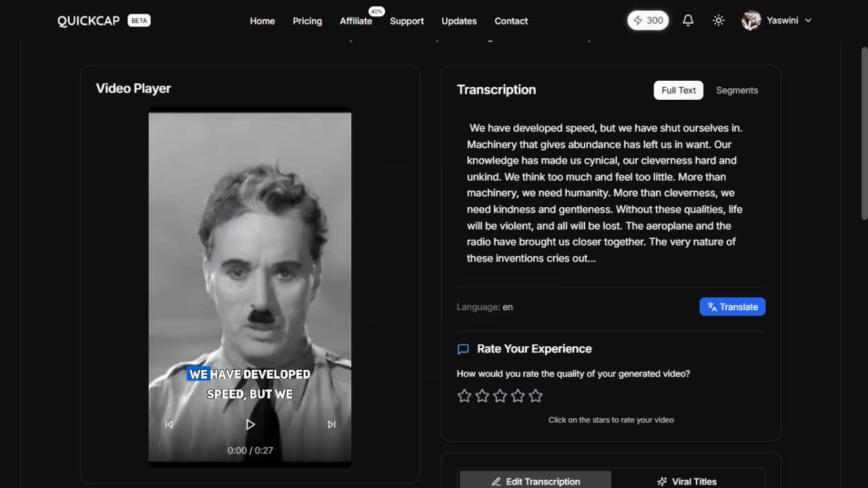Screen dimensions: 868x488
Task: Click the video preview frame
Action: tap(250, 287)
